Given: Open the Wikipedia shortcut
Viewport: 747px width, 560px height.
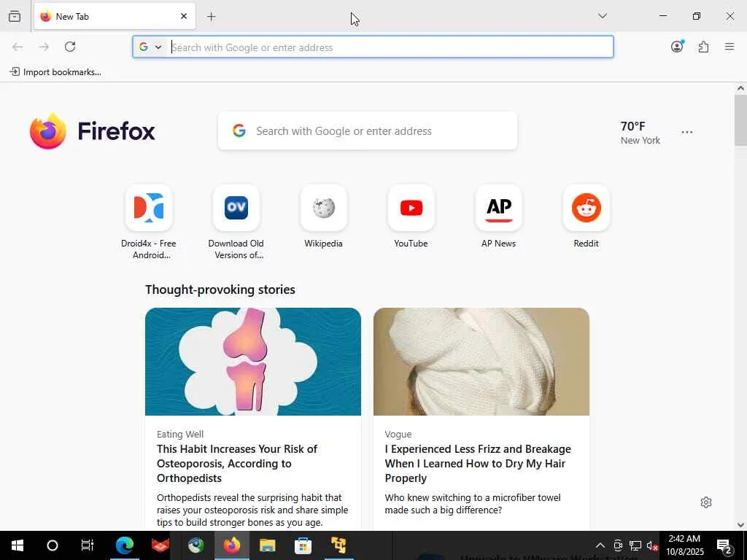Looking at the screenshot, I should (323, 217).
